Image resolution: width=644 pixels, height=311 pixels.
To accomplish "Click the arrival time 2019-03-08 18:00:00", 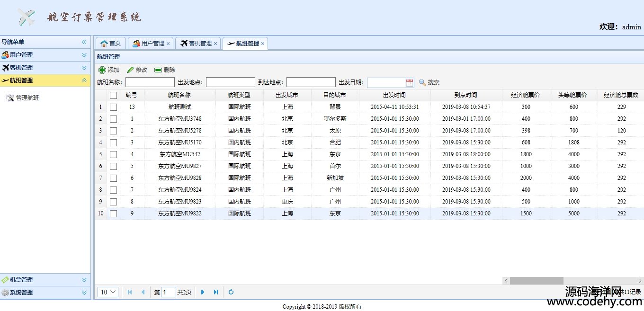I will [466, 154].
